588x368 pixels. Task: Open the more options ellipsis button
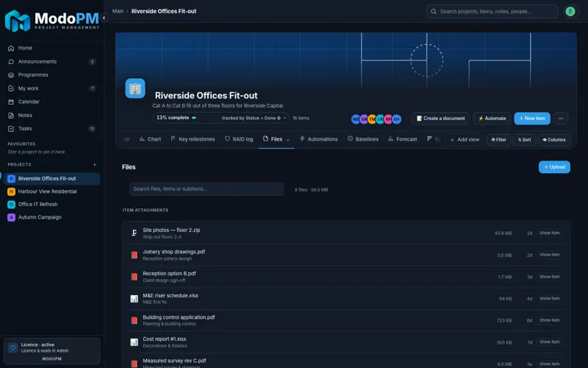[561, 118]
